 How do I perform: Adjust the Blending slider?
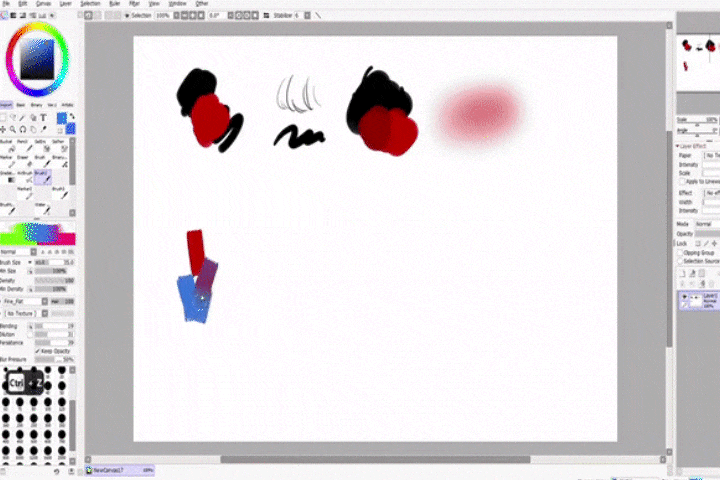pyautogui.click(x=55, y=326)
